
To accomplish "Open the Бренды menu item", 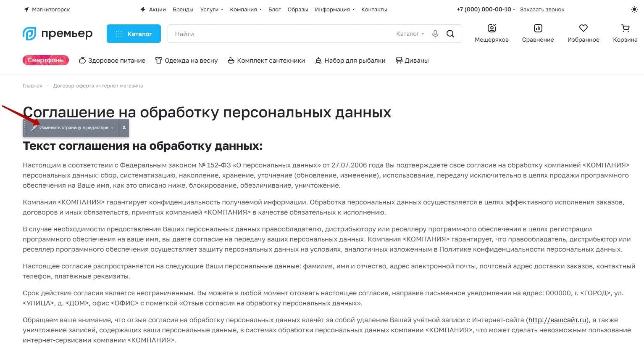I will (x=183, y=9).
